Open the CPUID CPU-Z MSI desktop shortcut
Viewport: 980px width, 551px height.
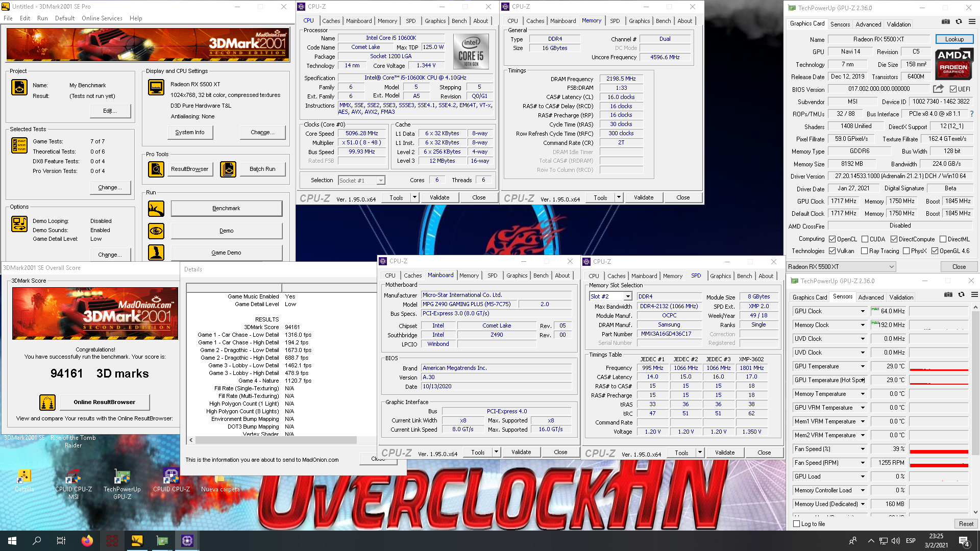click(x=73, y=484)
